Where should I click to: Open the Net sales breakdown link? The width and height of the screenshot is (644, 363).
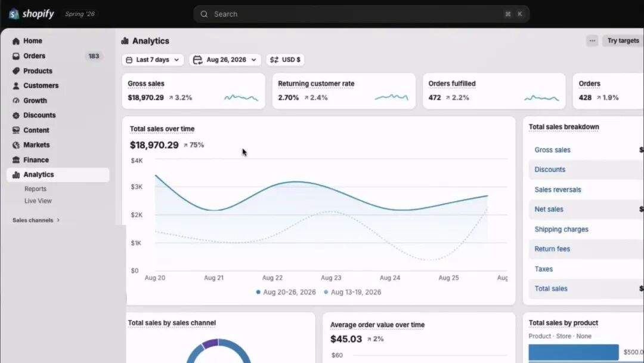pos(549,209)
